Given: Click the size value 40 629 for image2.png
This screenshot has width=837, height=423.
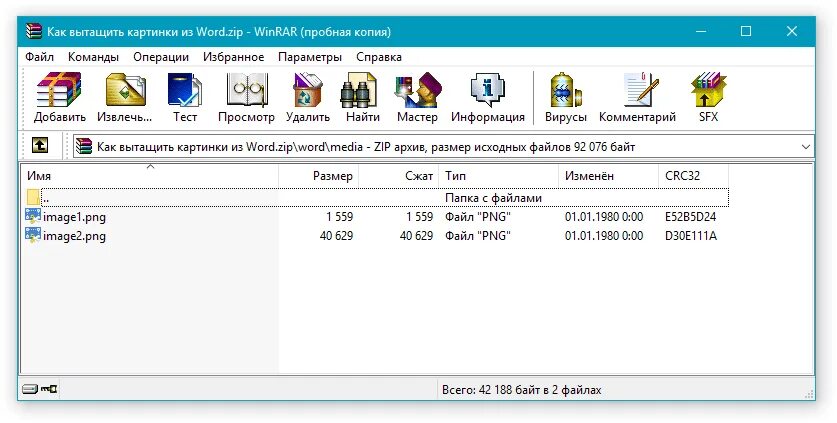Looking at the screenshot, I should (336, 236).
